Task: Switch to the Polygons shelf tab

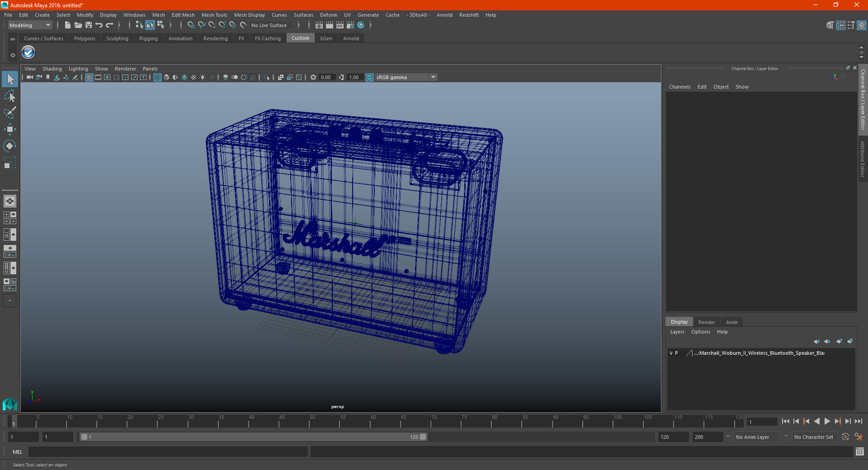Action: tap(85, 38)
